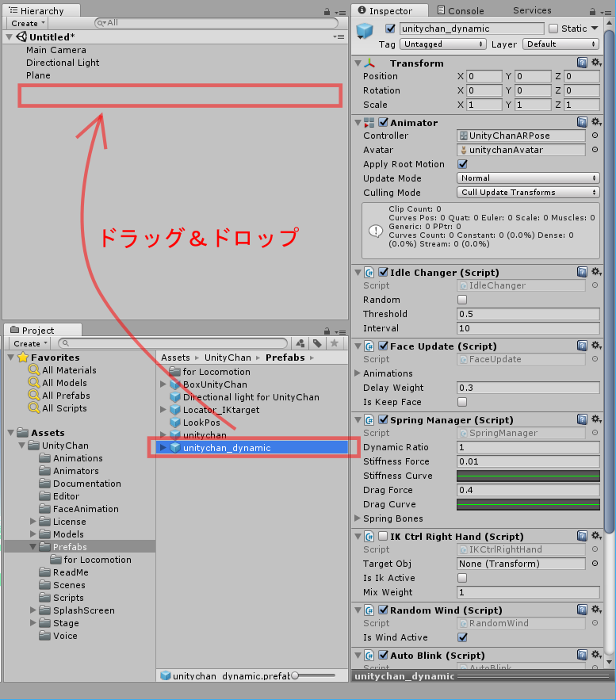Open the Hierarchy Create menu
The height and width of the screenshot is (700, 616).
click(28, 23)
